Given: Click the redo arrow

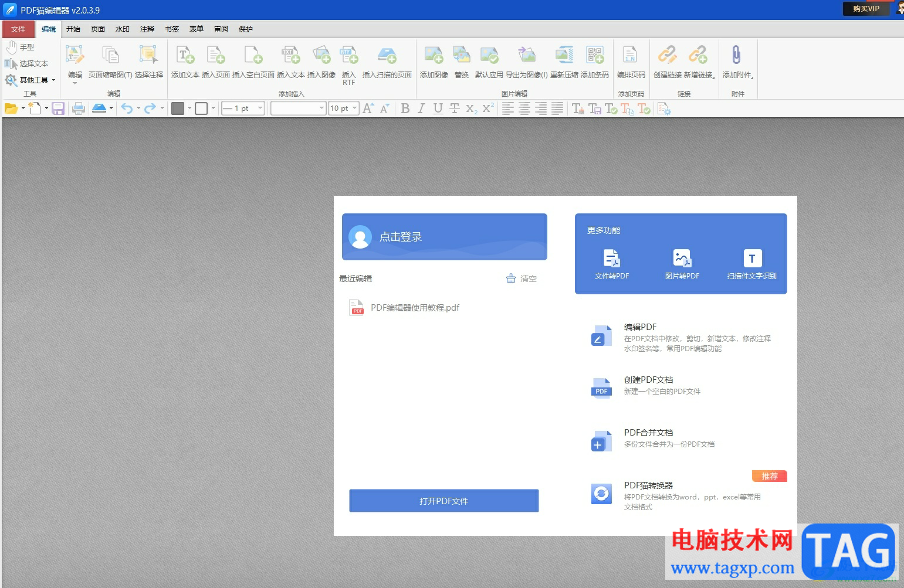Looking at the screenshot, I should point(150,108).
